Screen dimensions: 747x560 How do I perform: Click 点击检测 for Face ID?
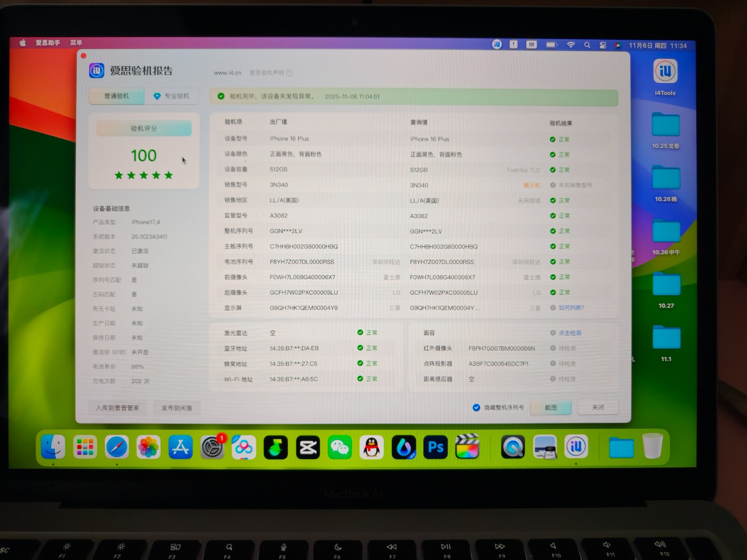tap(570, 333)
